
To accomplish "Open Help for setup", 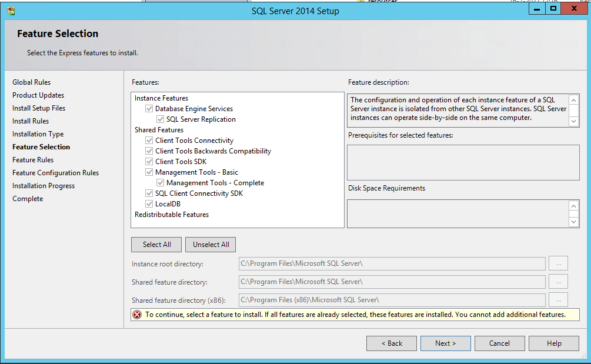I will (554, 343).
